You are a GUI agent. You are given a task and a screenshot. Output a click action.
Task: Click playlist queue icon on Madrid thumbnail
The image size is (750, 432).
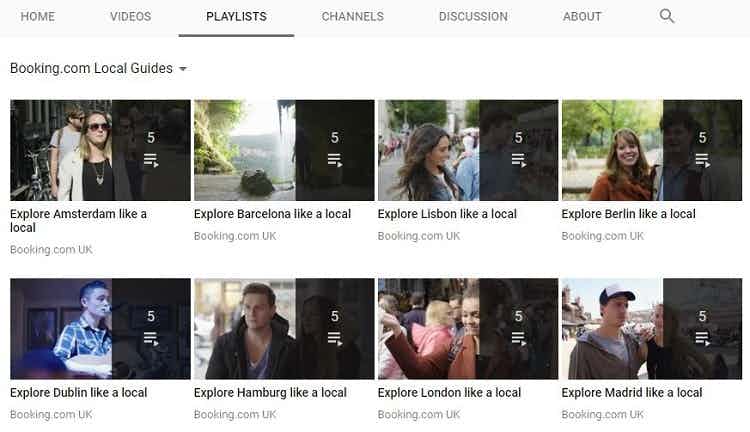coord(702,339)
